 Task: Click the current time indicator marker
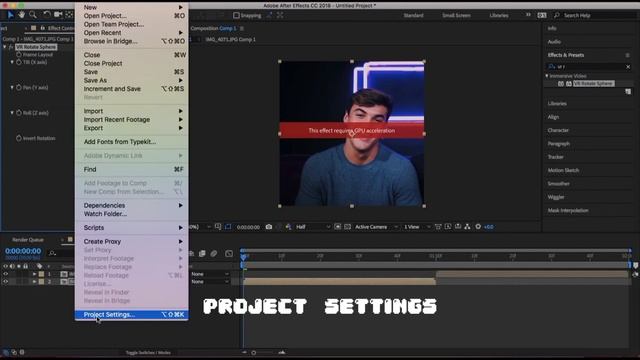(244, 257)
